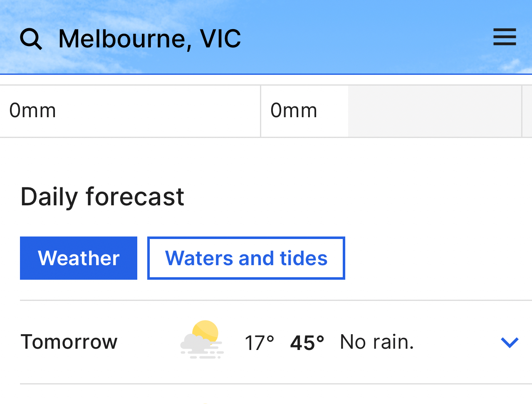This screenshot has height=404, width=532.
Task: Open the hamburger menu
Action: (505, 37)
